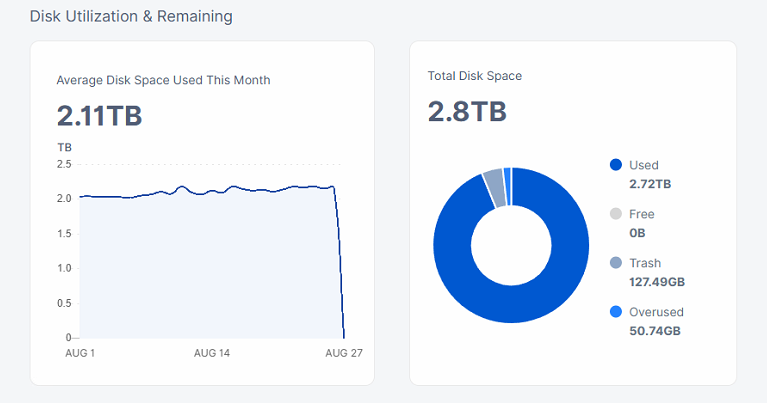Click the 2.11TB average usage figure
Viewport: 767px width, 403px height.
point(99,116)
